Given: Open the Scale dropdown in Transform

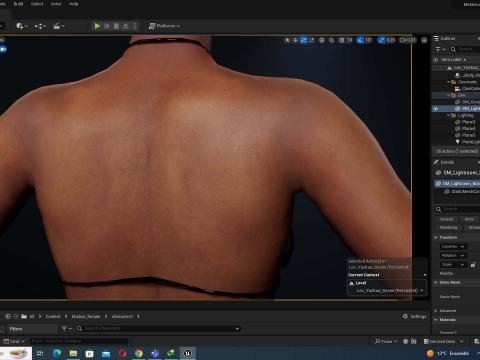Looking at the screenshot, I should click(x=454, y=265).
